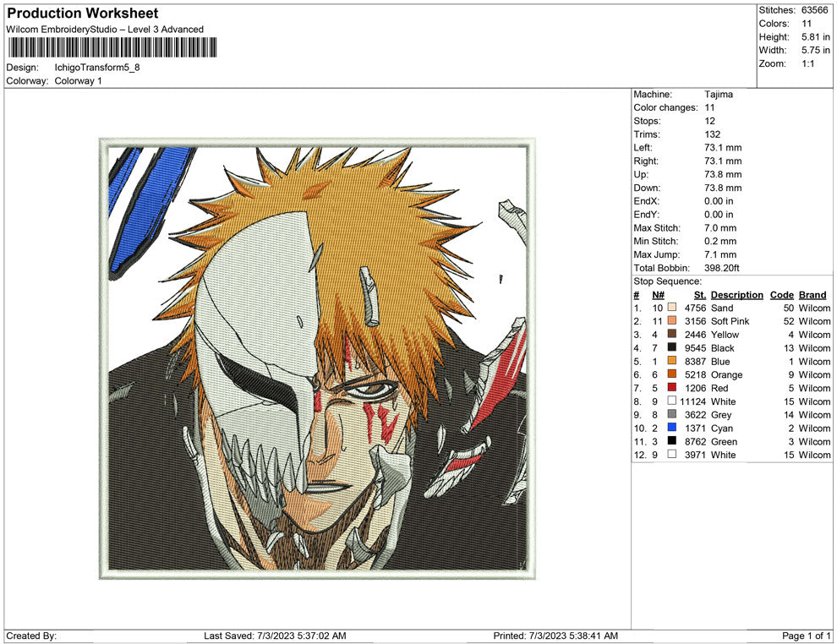Screen dimensions: 837x644
Task: Click the machine value 'Tajima'
Action: pos(719,94)
